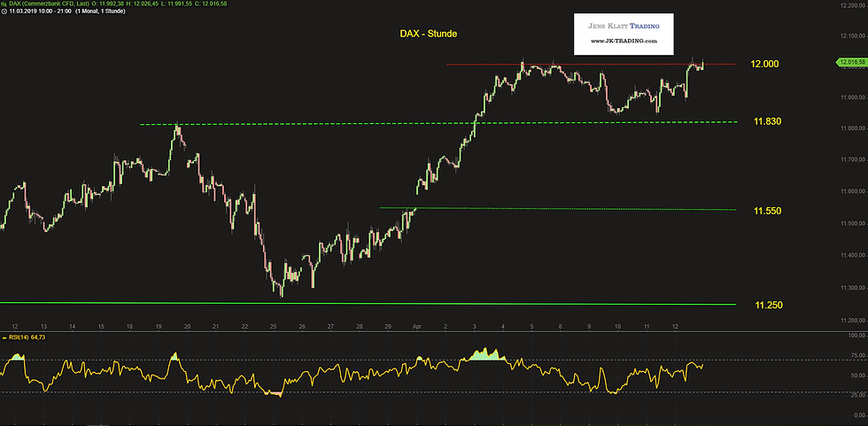Click the 11.800,00 price axis value
Screen dimensions: 868x426
(852, 129)
